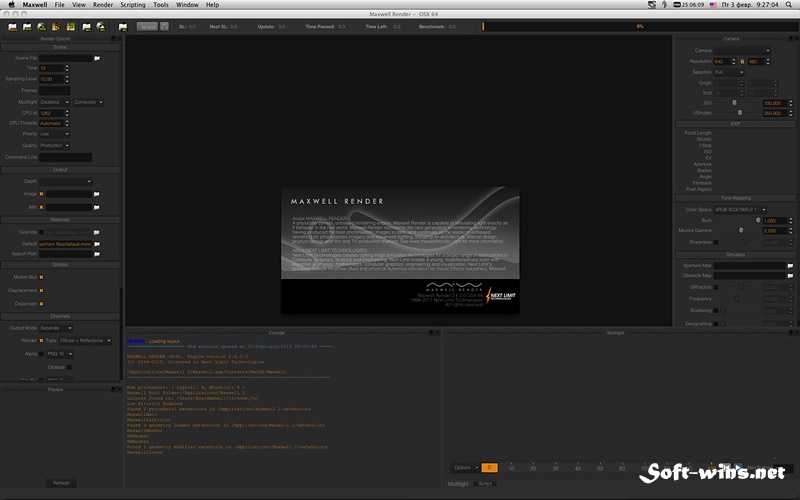Click the green-and-orange document toolbar icon
The height and width of the screenshot is (500, 800).
click(71, 27)
